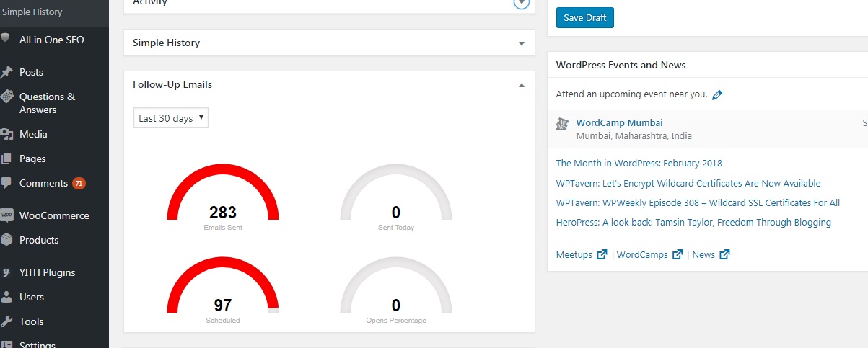Open Let's Encrypt Wildcard Certificates article
This screenshot has width=868, height=348.
(688, 183)
